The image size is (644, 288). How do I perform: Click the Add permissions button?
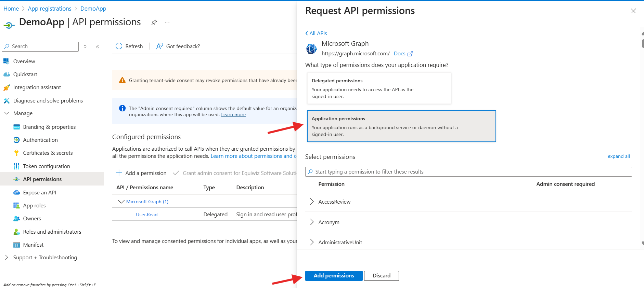coord(334,276)
